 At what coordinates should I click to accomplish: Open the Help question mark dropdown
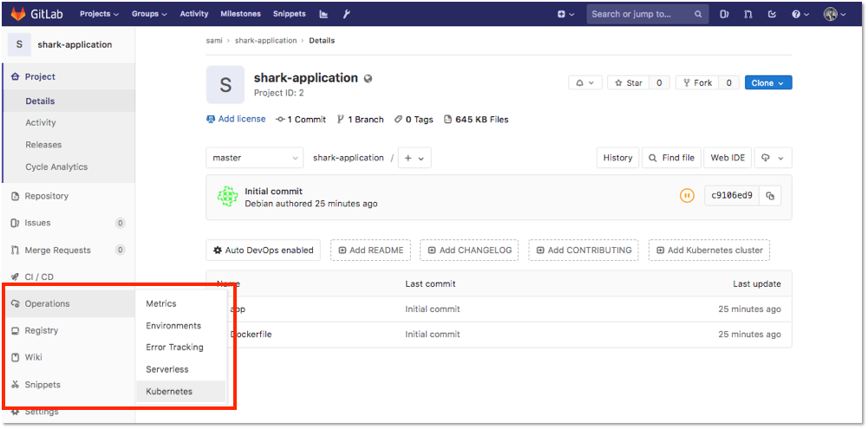coord(800,15)
